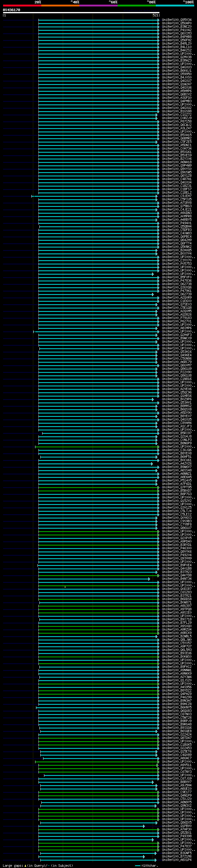
Task: Click the white query sequence bar
Action: [81, 13]
